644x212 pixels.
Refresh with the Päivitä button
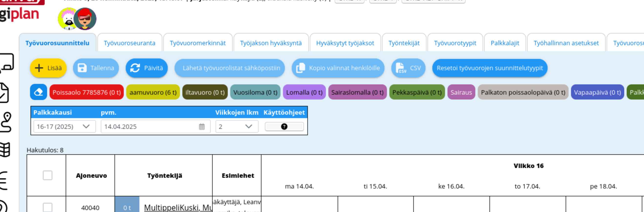click(x=147, y=68)
